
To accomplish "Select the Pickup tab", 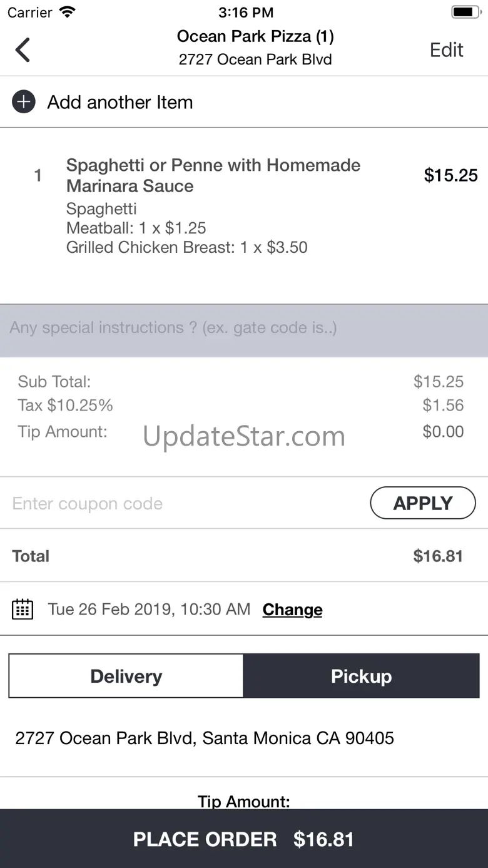I will point(361,676).
